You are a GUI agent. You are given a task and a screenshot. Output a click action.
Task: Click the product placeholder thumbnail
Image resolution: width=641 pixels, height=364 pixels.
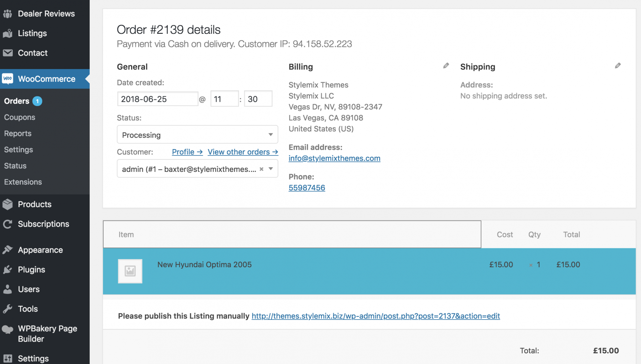[130, 271]
